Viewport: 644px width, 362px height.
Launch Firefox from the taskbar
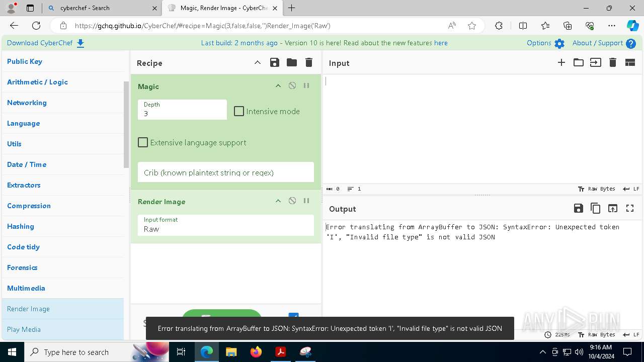256,352
